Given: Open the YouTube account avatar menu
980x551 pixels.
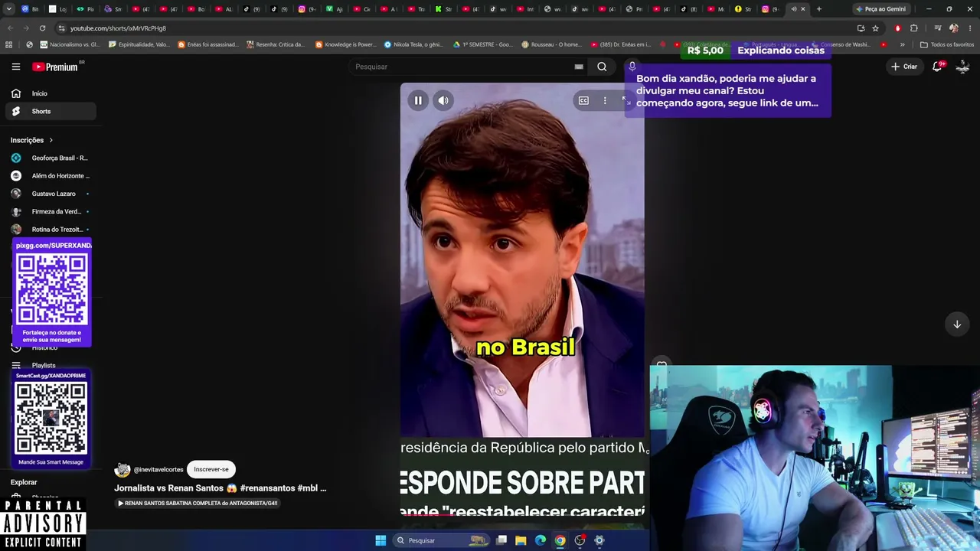Looking at the screenshot, I should click(x=962, y=67).
